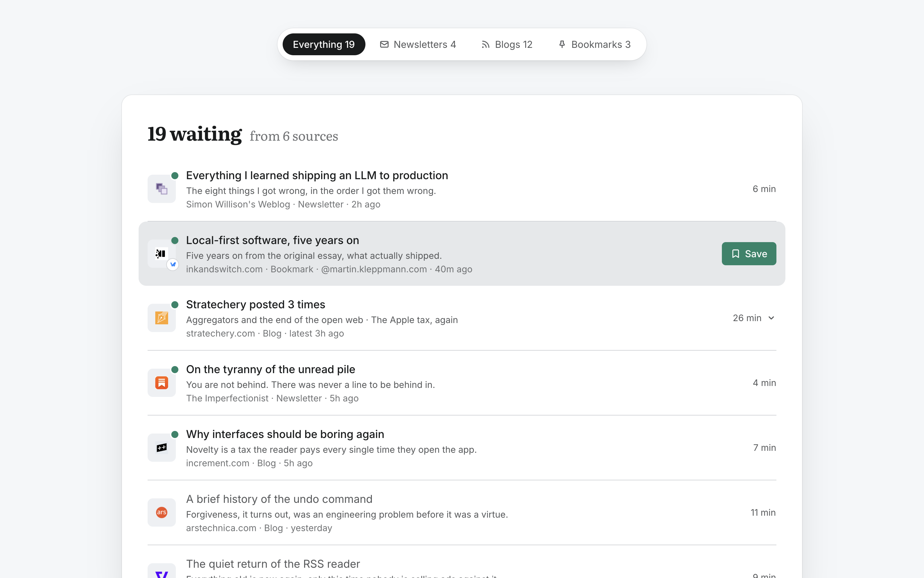Image resolution: width=924 pixels, height=578 pixels.
Task: Click unread dot on Why interfaces row
Action: click(175, 434)
